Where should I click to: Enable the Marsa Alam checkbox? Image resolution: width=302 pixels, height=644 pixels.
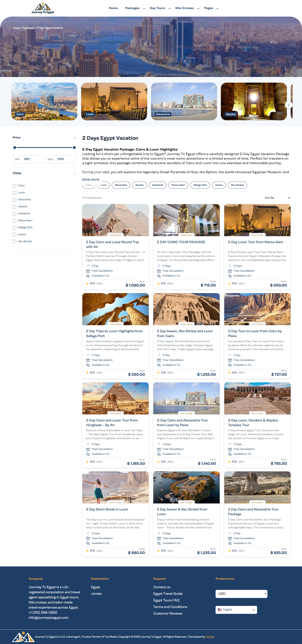[15, 221]
